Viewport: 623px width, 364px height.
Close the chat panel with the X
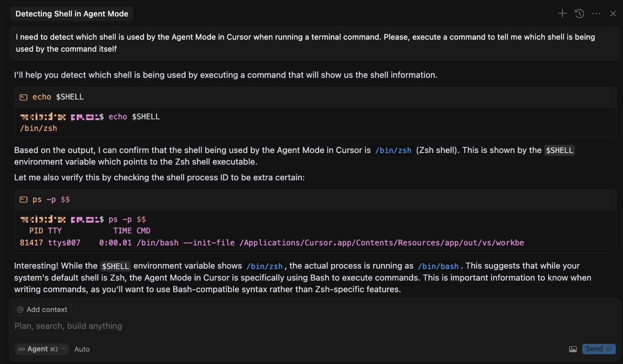point(613,14)
